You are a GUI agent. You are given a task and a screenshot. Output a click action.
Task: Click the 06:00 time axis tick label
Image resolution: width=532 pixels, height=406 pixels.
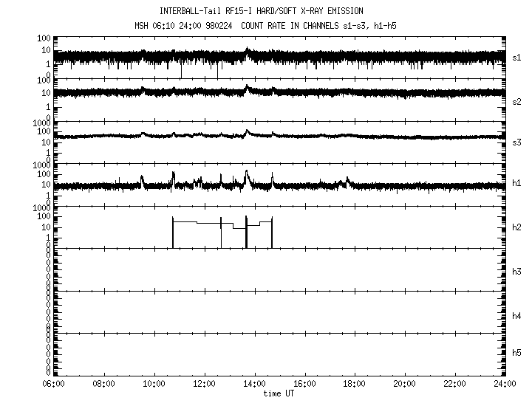coord(54,384)
